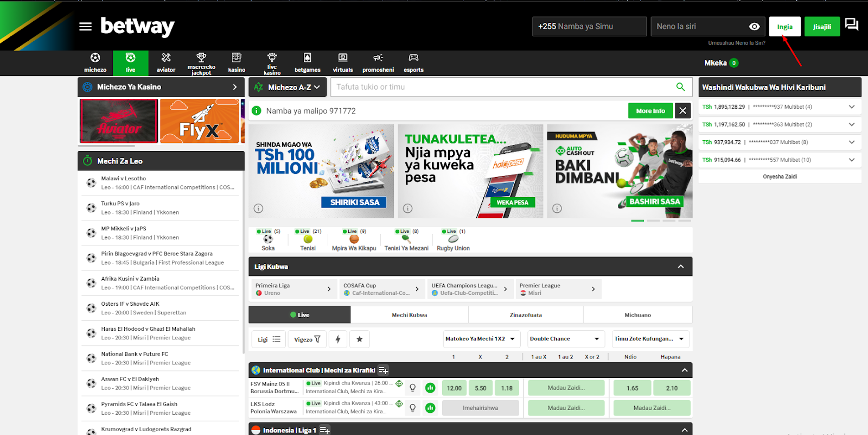The height and width of the screenshot is (435, 868).
Task: Open Ligi list filter button
Action: click(269, 339)
